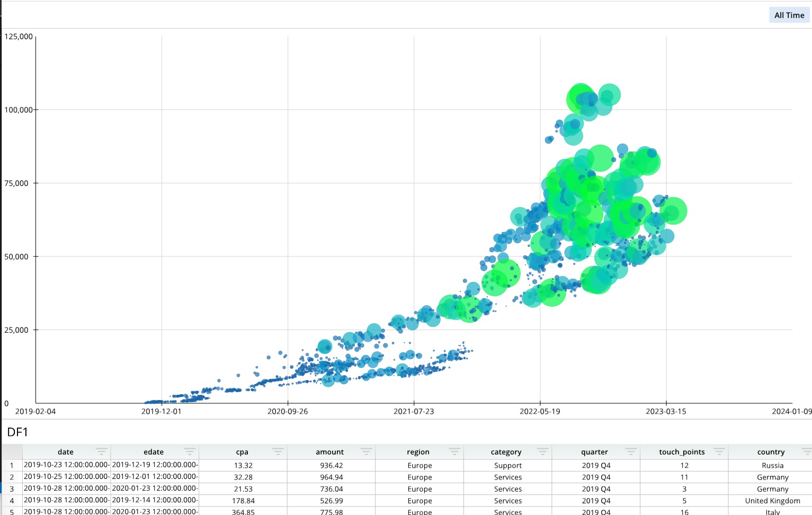This screenshot has height=515, width=812.
Task: Select the touch_points cell with value 11
Action: (684, 477)
